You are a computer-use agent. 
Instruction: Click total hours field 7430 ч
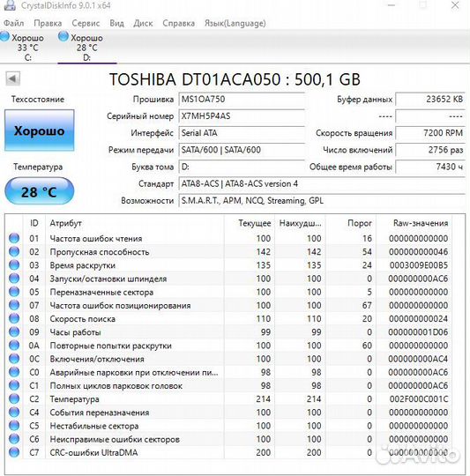430,167
